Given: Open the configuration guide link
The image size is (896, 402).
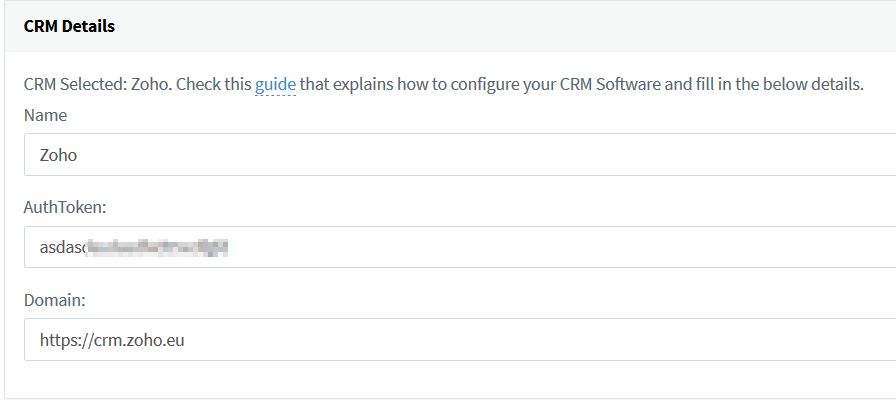Looking at the screenshot, I should coord(275,85).
